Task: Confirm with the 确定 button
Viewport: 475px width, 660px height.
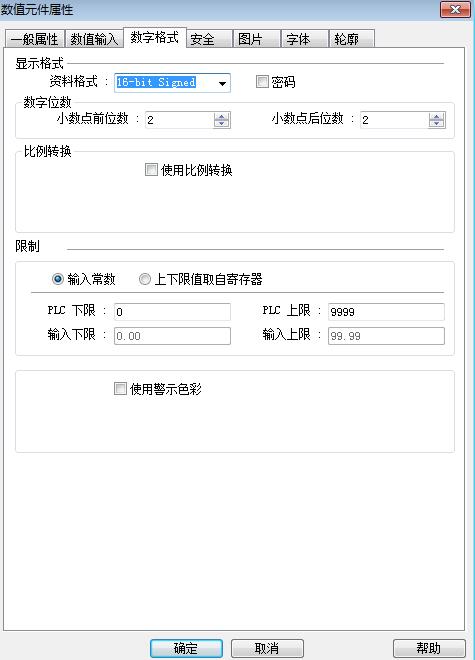Action: pyautogui.click(x=186, y=648)
